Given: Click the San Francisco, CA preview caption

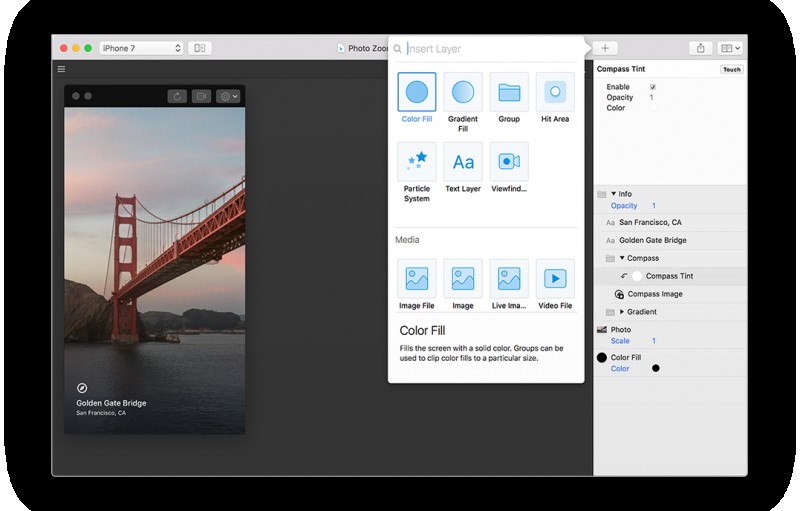Looking at the screenshot, I should tap(101, 413).
